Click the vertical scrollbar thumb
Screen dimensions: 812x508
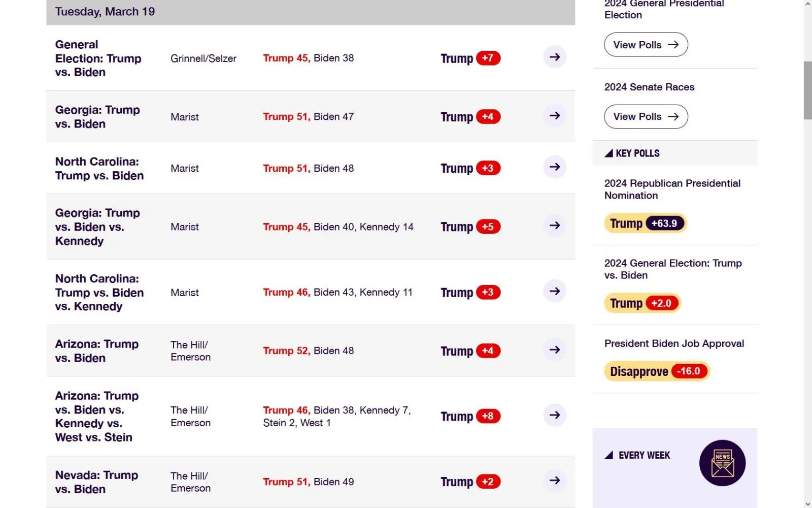click(x=807, y=90)
